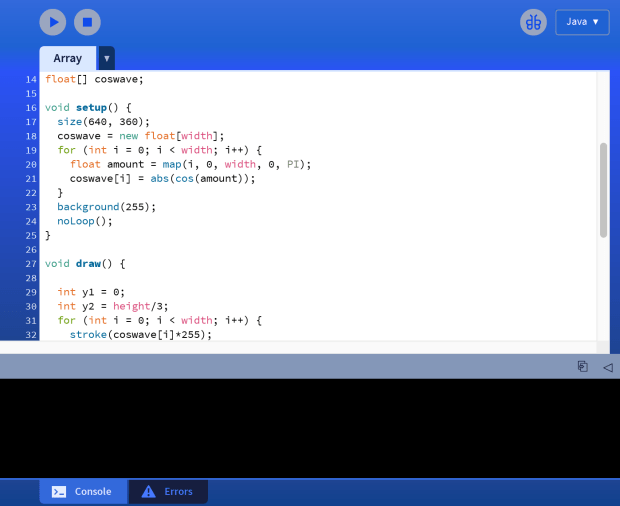Select the Array sketch tab
Image resolution: width=620 pixels, height=506 pixels.
tap(68, 58)
